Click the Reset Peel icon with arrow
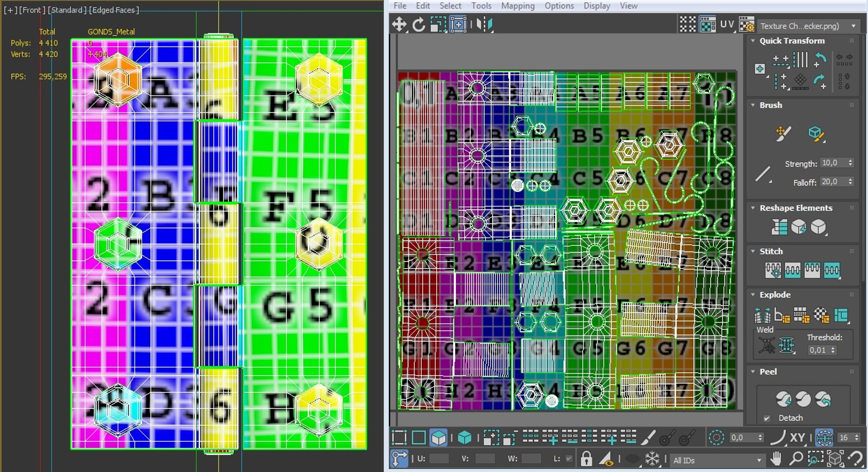868x472 pixels. [x=823, y=399]
